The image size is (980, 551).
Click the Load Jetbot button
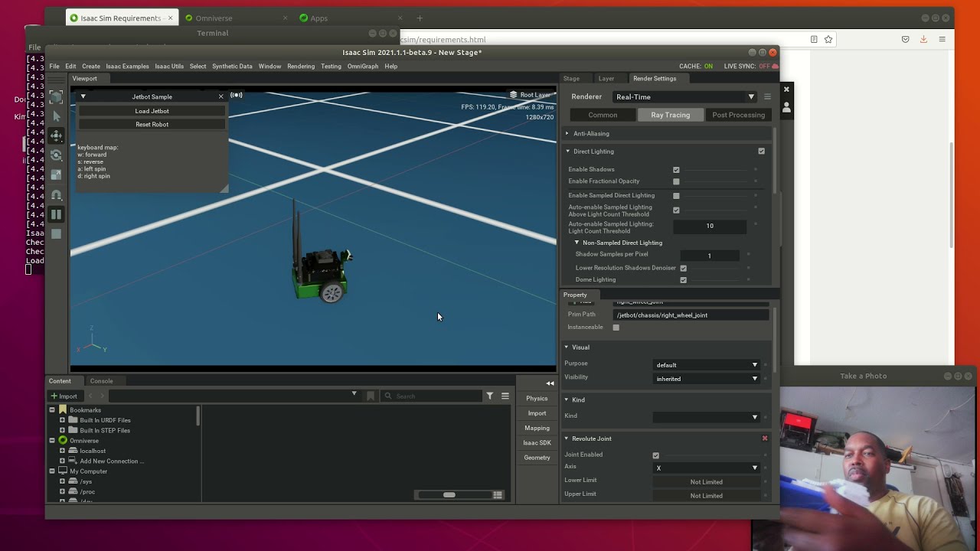(152, 111)
